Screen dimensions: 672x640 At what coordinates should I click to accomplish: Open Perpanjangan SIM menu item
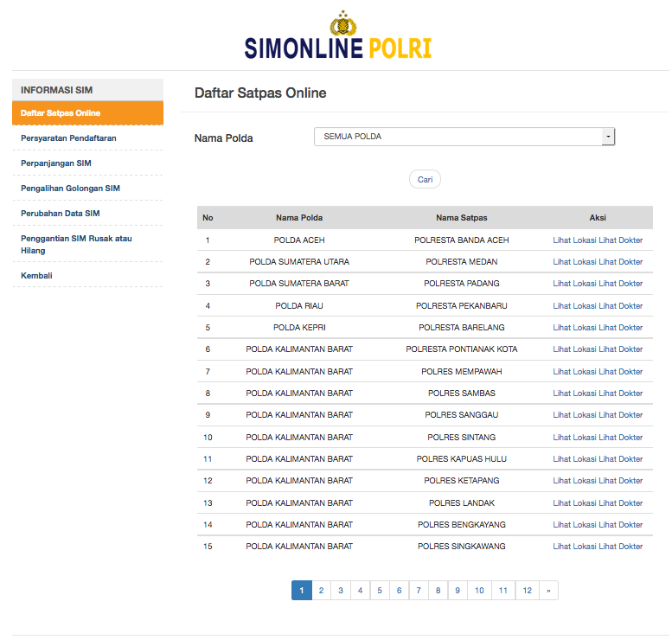tap(56, 163)
